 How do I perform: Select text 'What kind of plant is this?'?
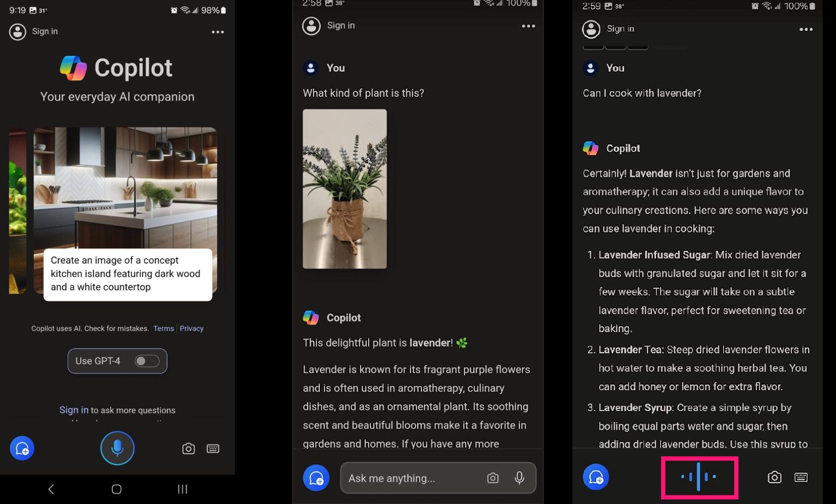click(x=363, y=93)
